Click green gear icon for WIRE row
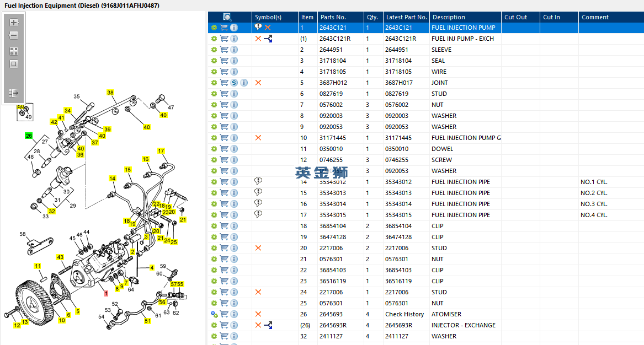Image resolution: width=644 pixels, height=345 pixels. pos(214,72)
